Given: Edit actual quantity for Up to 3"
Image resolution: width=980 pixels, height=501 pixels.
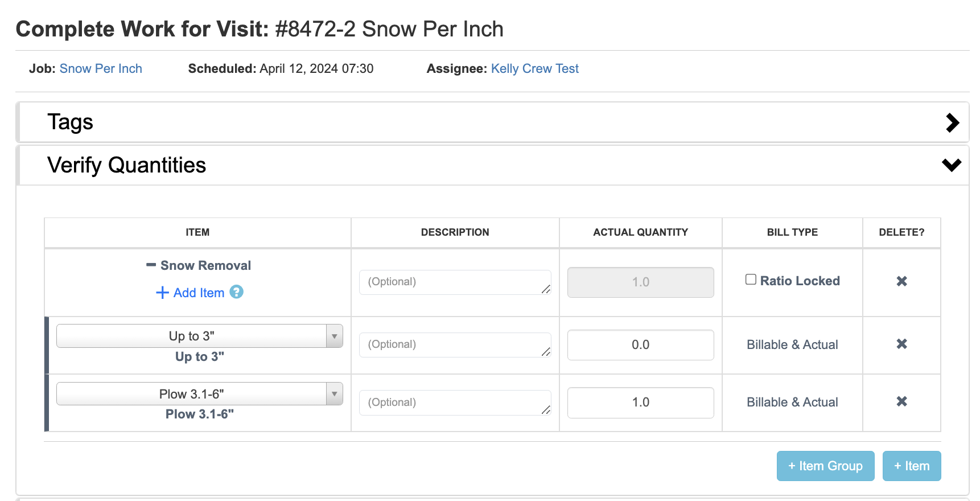Looking at the screenshot, I should click(640, 344).
